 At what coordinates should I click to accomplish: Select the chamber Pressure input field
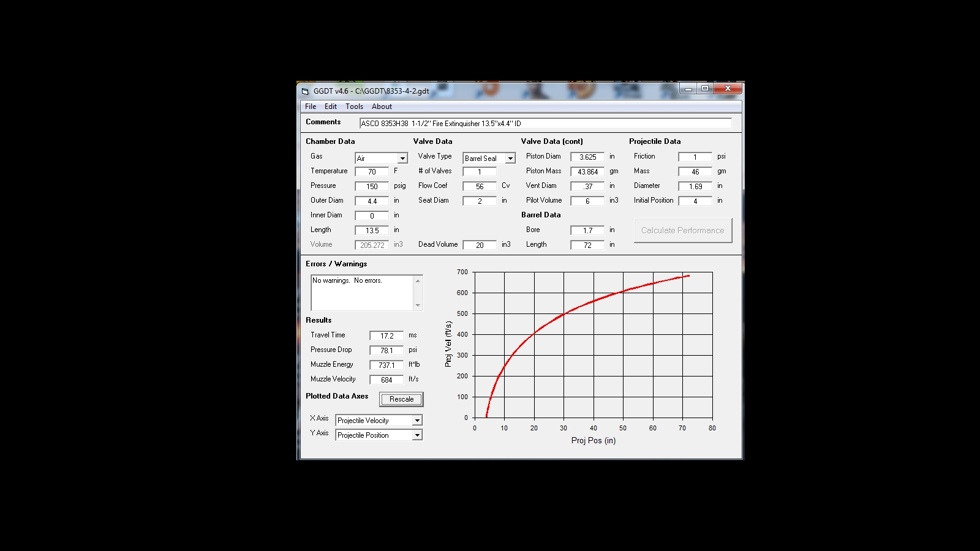tap(372, 187)
